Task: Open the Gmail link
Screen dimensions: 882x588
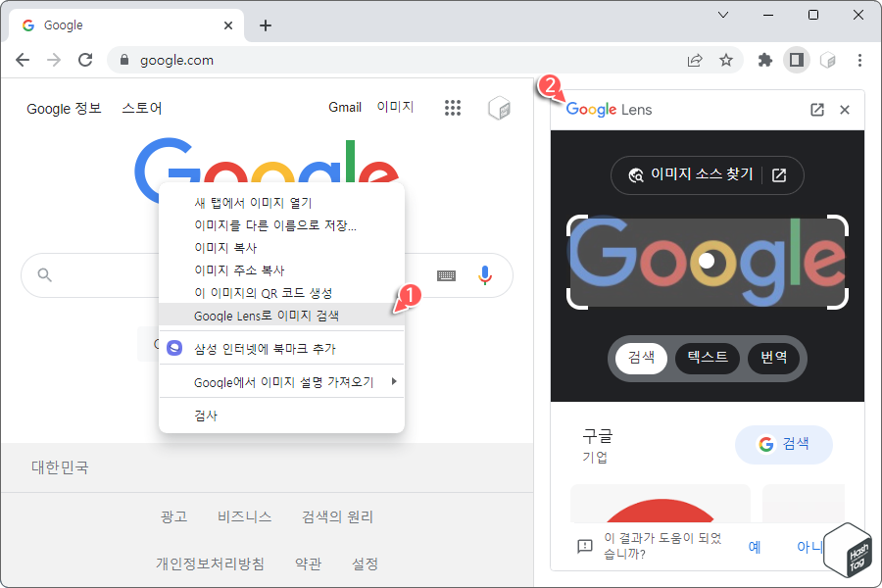Action: click(345, 108)
